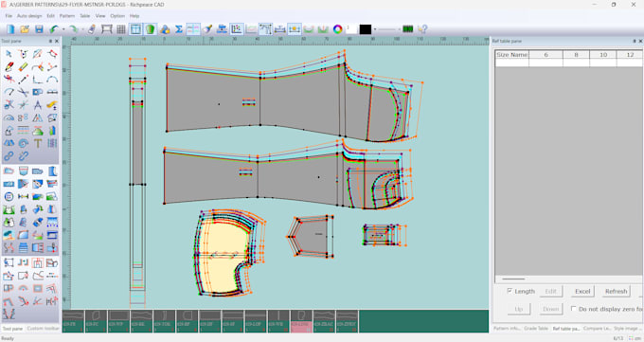
Task: Click the green Undo arrow
Action: (54, 29)
